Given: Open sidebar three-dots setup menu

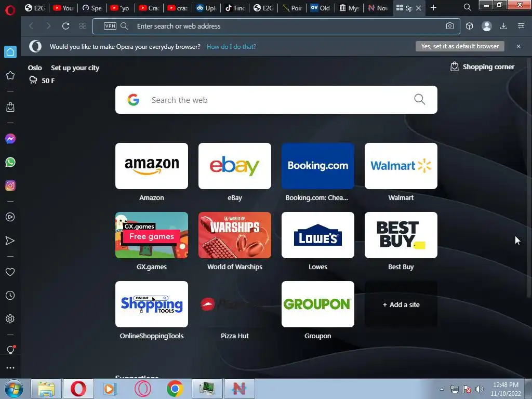Looking at the screenshot, I should 10,368.
